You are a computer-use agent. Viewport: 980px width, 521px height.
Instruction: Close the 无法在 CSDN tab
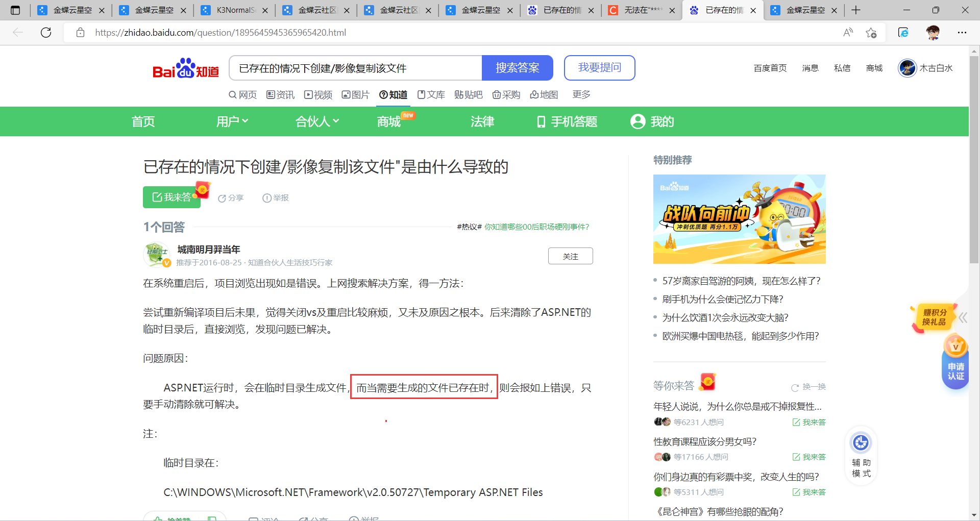(672, 10)
